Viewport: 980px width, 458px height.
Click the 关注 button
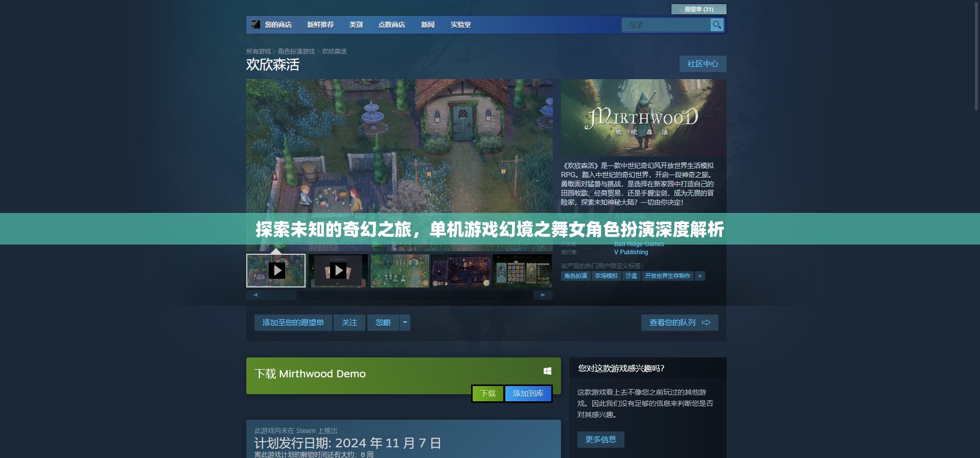349,323
